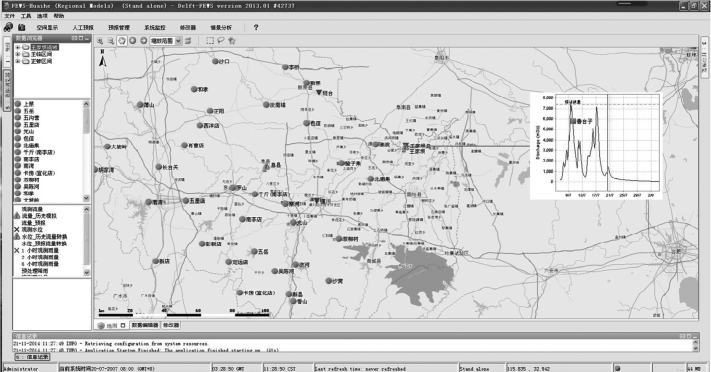Expand the 王家坝流域 folder node

point(18,47)
